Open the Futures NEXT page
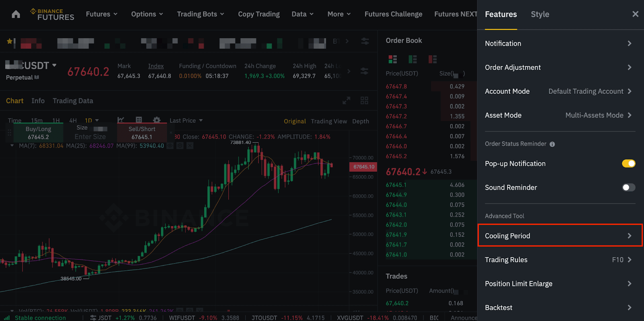 (x=456, y=14)
